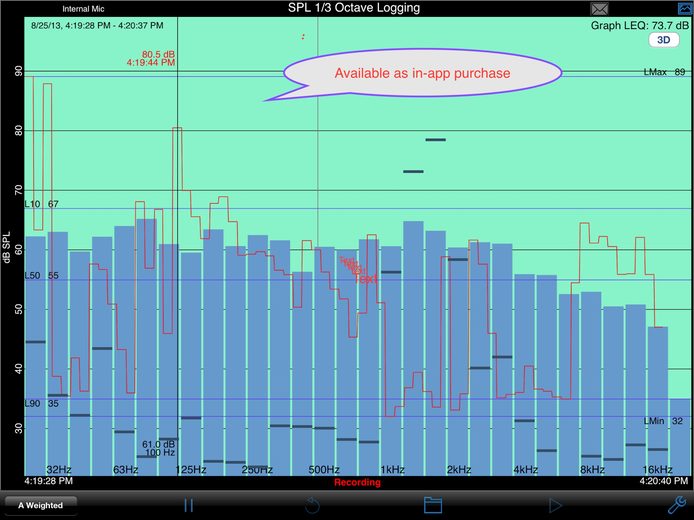Tap the SPL 1/3 Octave Logging title
The image size is (694, 520).
pos(354,8)
